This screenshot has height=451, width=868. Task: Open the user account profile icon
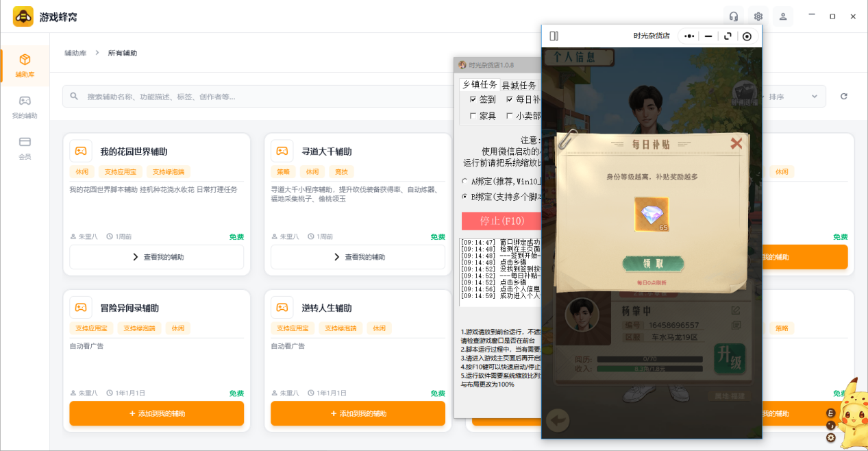click(x=783, y=16)
